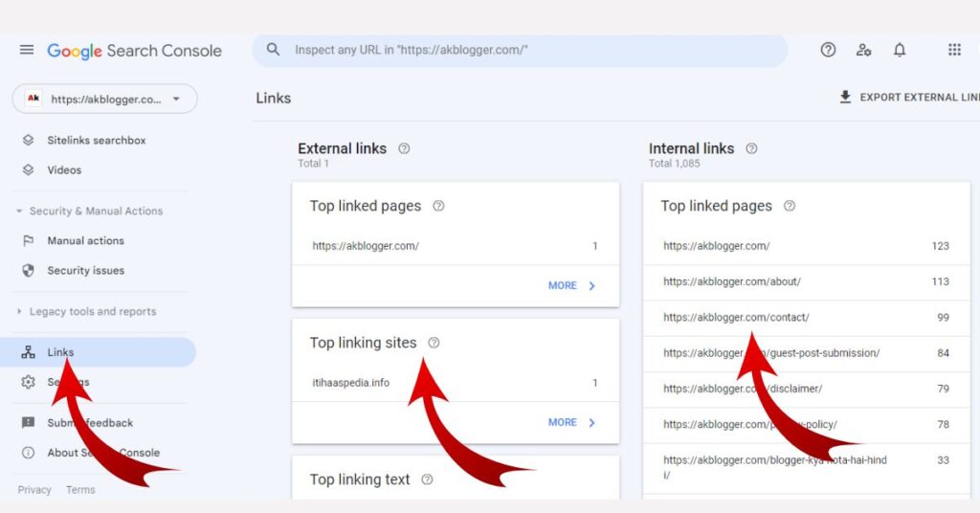
Task: Click Export External Links button
Action: [909, 98]
